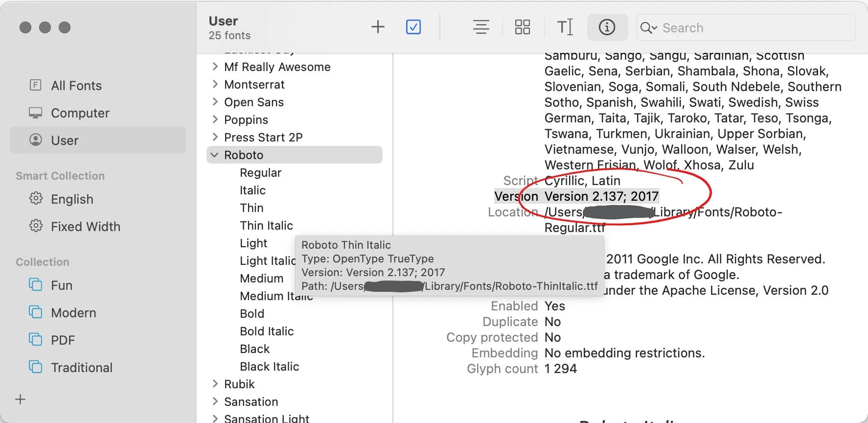Expand the Press Start 2P family
Viewport: 868px width, 423px height.
(x=215, y=137)
